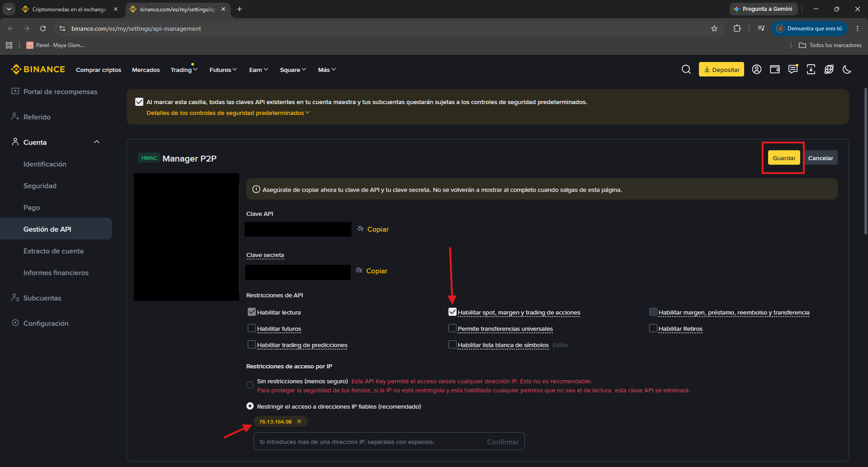Open the site information icon in address bar
Image resolution: width=868 pixels, height=467 pixels.
click(x=62, y=28)
